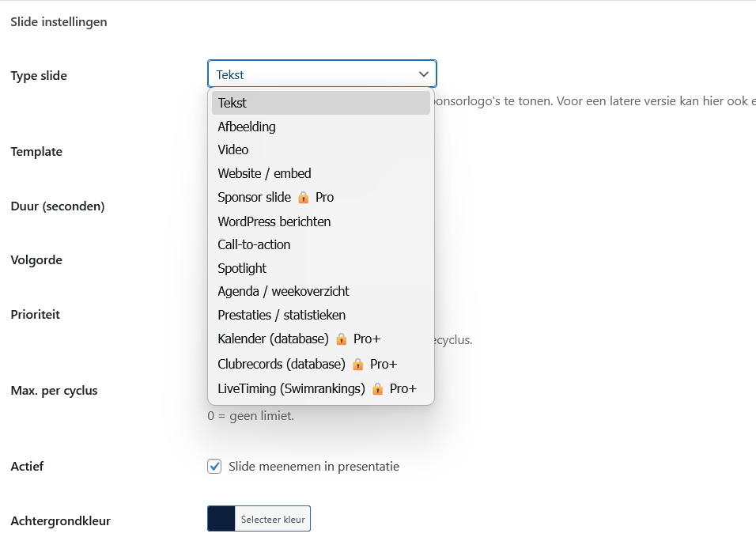Select 'Tekst' option in the dropdown list
The height and width of the screenshot is (560, 756).
(232, 103)
